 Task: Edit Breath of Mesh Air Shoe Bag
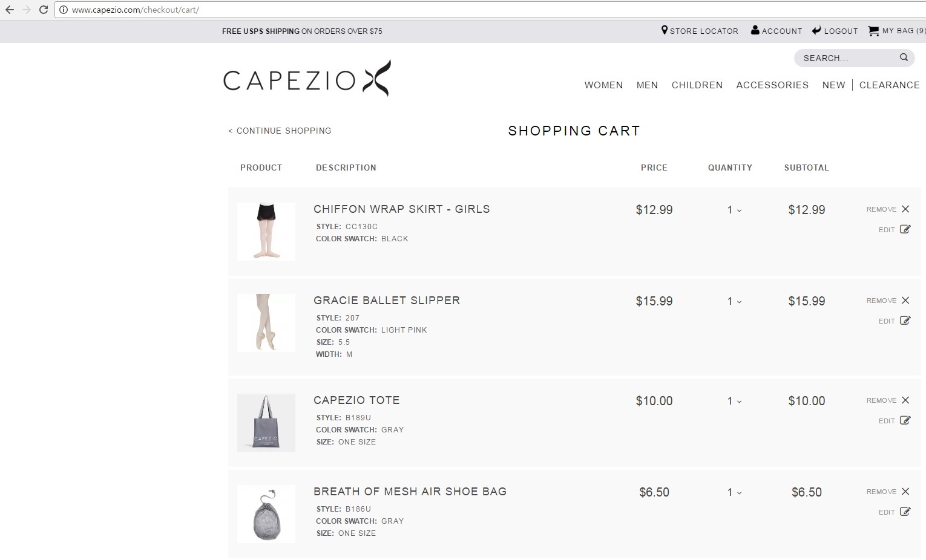coord(895,512)
